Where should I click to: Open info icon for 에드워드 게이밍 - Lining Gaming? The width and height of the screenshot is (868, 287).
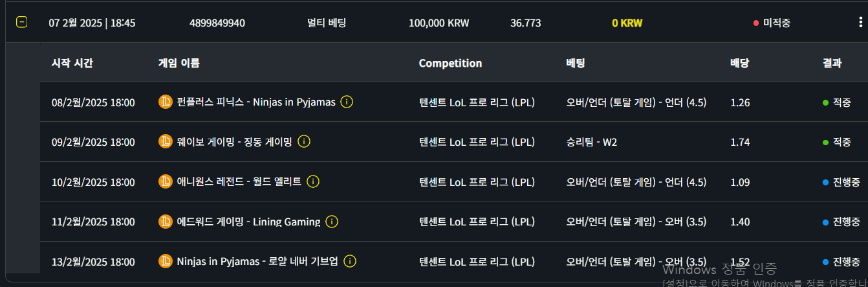pos(332,222)
